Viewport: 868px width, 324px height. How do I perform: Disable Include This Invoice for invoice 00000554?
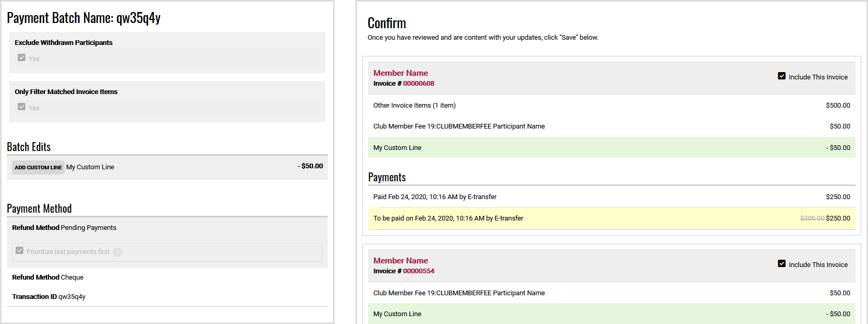[781, 263]
